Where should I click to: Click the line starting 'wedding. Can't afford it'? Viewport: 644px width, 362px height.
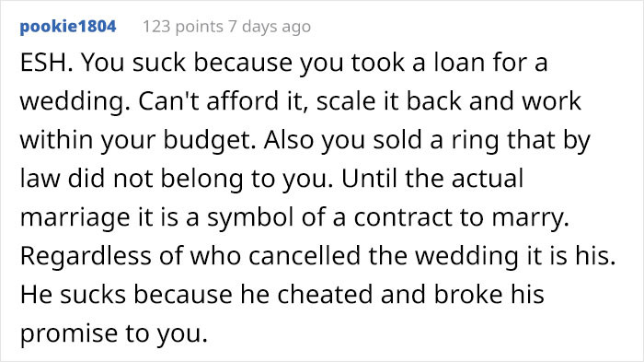[x=300, y=101]
